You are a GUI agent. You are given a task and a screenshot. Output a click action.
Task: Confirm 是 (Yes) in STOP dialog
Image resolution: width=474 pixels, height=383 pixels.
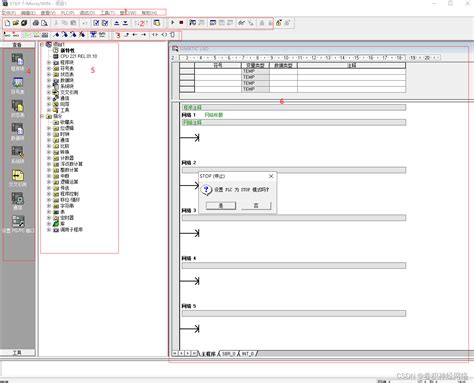(221, 206)
